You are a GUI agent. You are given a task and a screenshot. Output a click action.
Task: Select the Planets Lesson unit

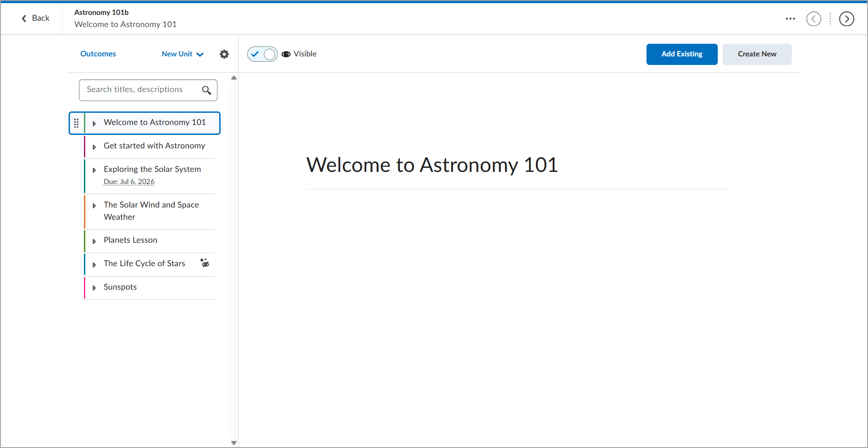tap(149, 240)
